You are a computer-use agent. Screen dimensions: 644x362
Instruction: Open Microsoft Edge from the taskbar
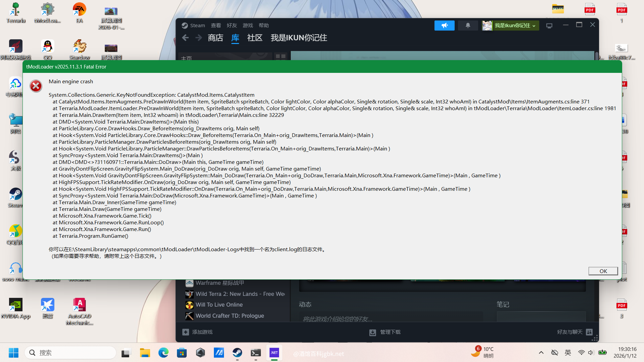click(164, 353)
